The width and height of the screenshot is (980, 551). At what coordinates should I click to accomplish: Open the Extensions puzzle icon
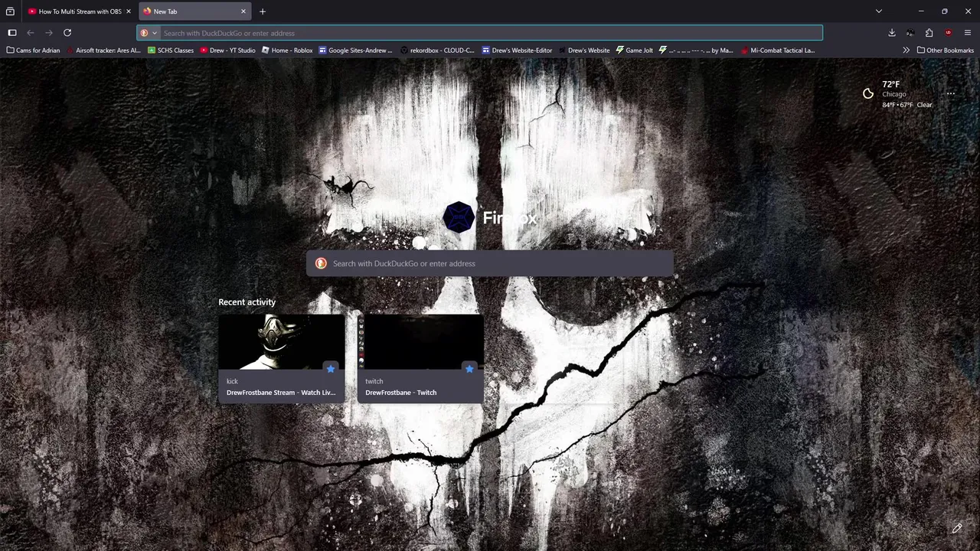pos(929,33)
